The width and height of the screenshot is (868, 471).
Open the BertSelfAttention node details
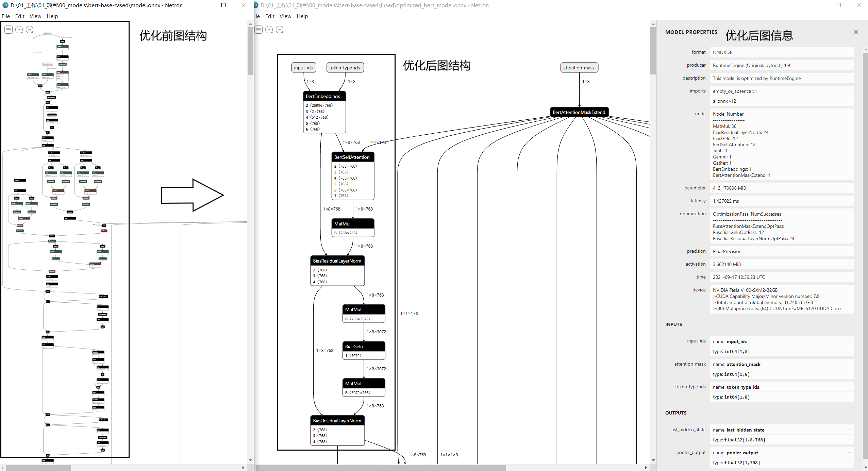[352, 157]
